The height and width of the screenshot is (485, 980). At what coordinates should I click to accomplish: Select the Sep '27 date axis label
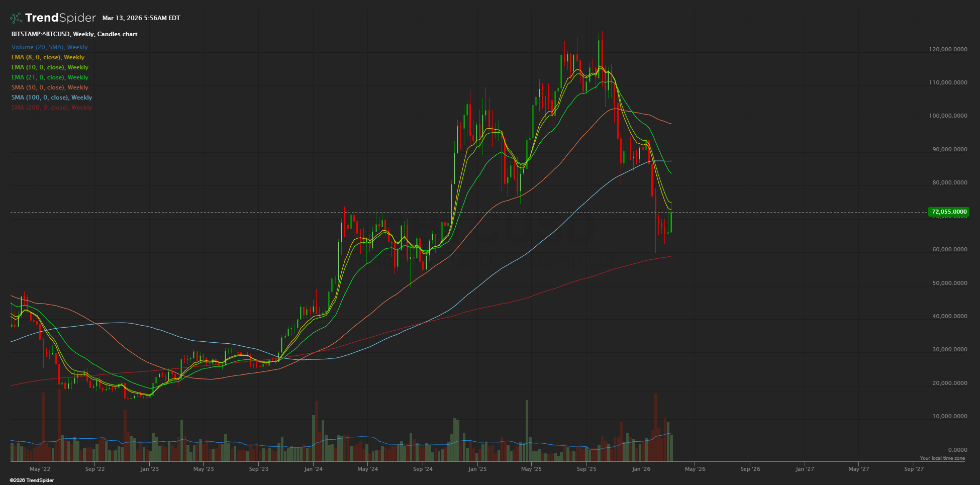pyautogui.click(x=914, y=469)
